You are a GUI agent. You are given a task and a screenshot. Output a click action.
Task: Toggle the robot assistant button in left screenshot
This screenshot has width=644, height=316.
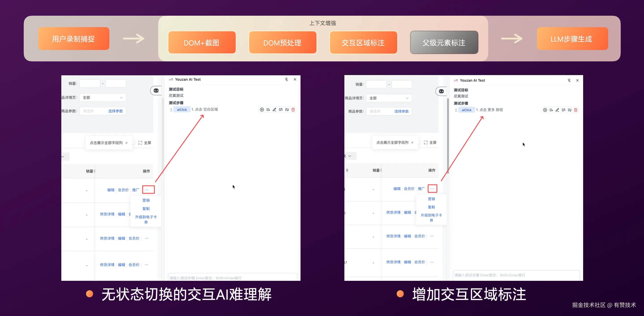[156, 90]
